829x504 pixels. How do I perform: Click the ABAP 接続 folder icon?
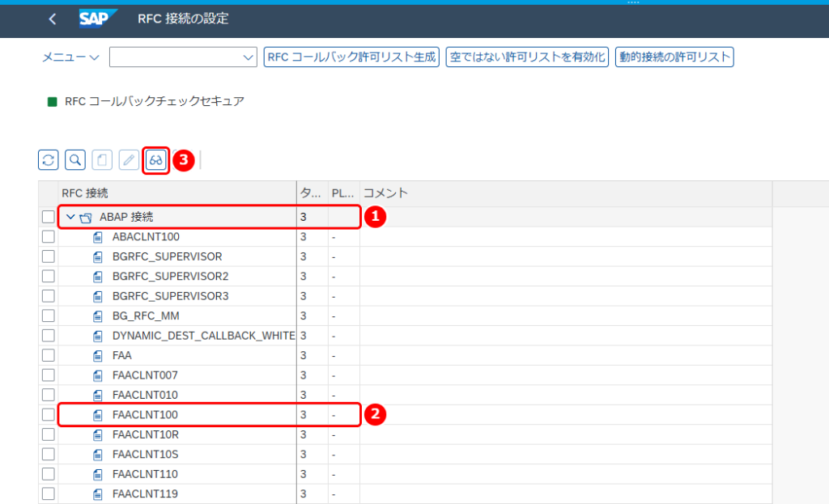pos(86,217)
